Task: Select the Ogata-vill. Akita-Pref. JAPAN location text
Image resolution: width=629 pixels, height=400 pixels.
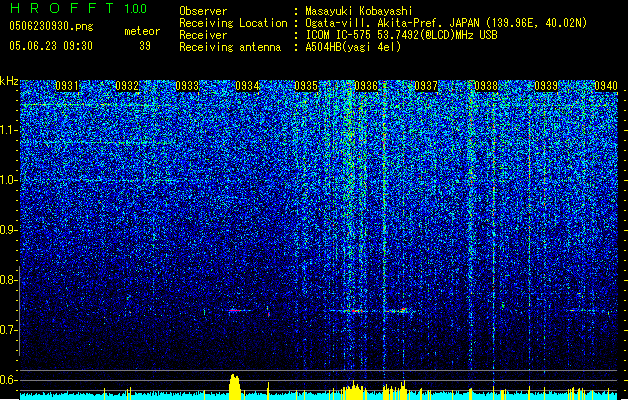Action: 446,23
